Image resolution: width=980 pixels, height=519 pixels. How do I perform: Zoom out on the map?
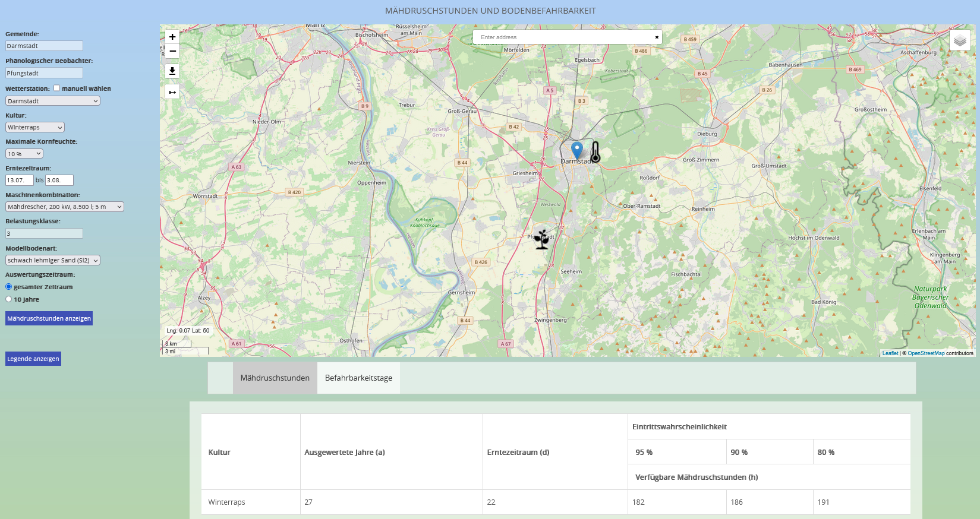coord(172,51)
